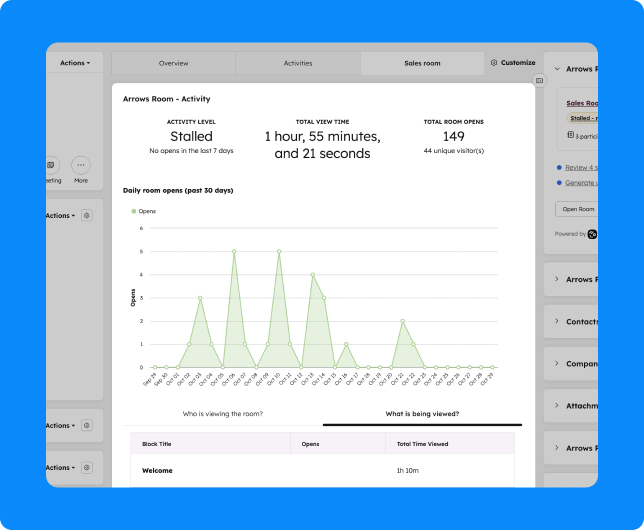The height and width of the screenshot is (530, 644).
Task: Switch to the Overview tab
Action: [173, 63]
